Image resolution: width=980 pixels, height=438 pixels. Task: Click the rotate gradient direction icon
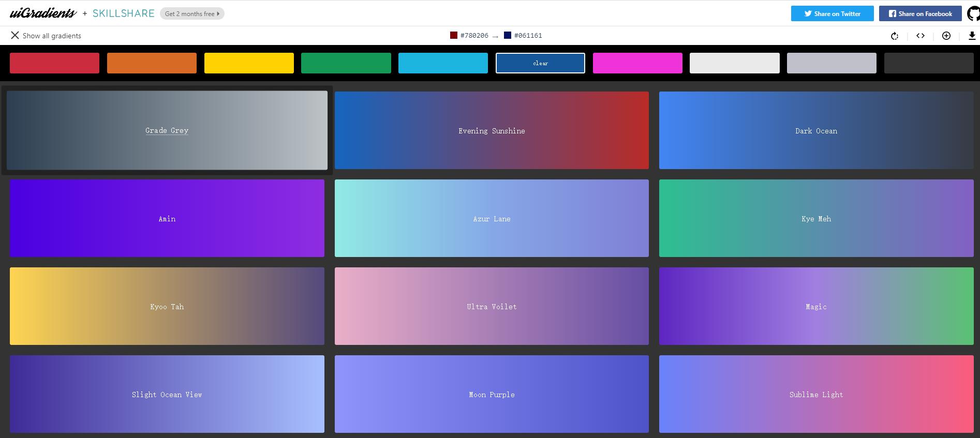pyautogui.click(x=895, y=36)
